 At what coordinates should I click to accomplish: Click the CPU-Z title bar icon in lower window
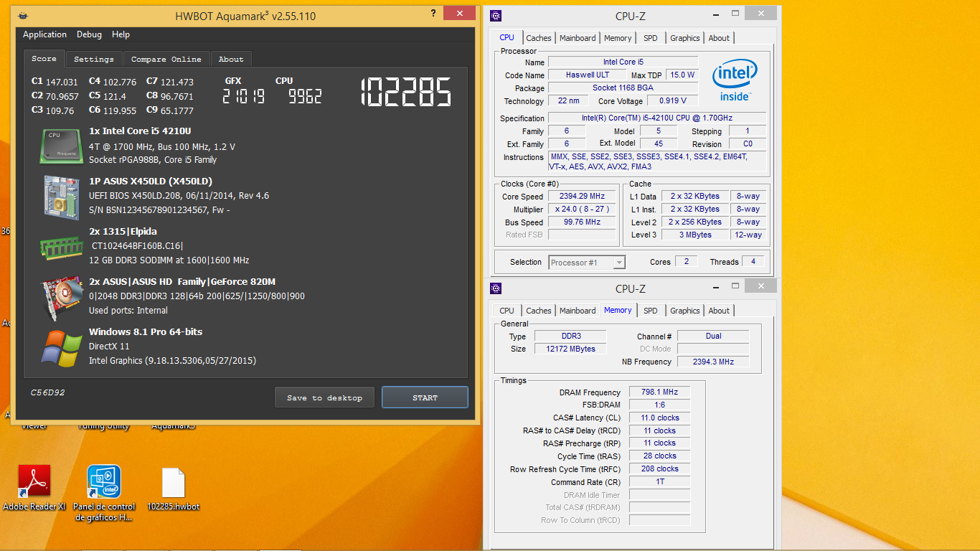point(496,288)
